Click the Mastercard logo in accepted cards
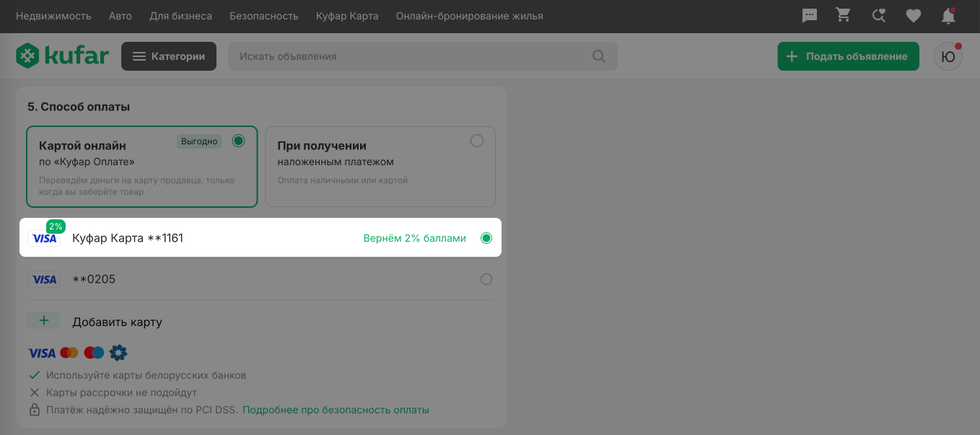 click(69, 353)
